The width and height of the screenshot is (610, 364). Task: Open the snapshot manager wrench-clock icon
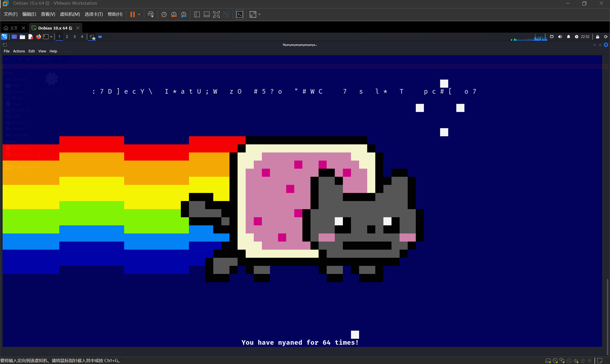pyautogui.click(x=183, y=15)
